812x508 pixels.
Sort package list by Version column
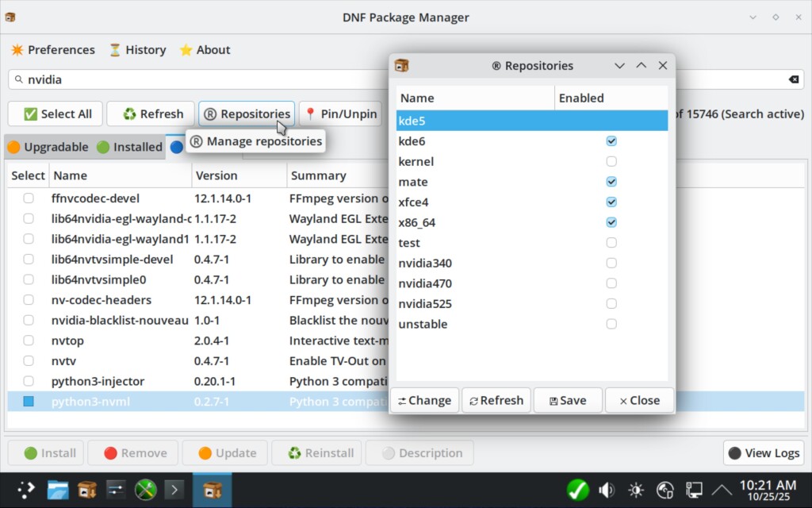[x=238, y=175]
